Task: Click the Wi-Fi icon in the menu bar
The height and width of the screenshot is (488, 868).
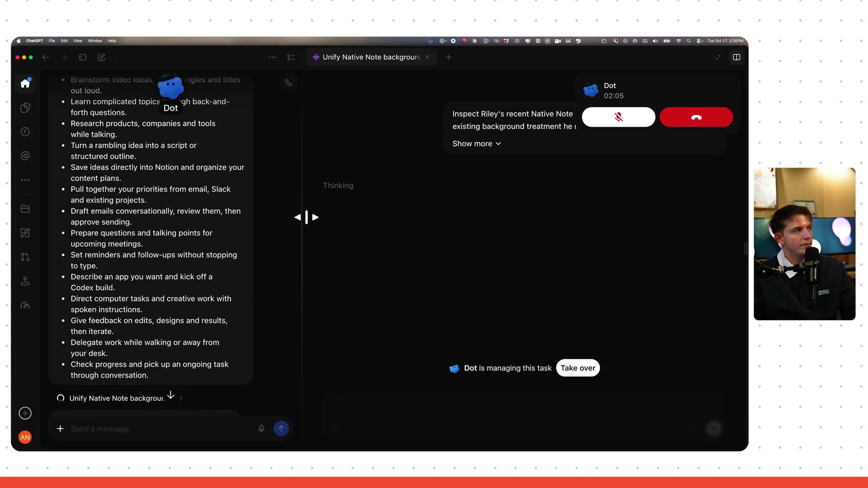Action: tap(678, 41)
